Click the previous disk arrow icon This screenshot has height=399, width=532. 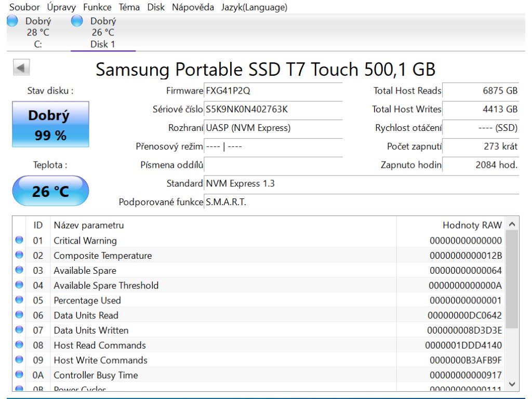[21, 68]
